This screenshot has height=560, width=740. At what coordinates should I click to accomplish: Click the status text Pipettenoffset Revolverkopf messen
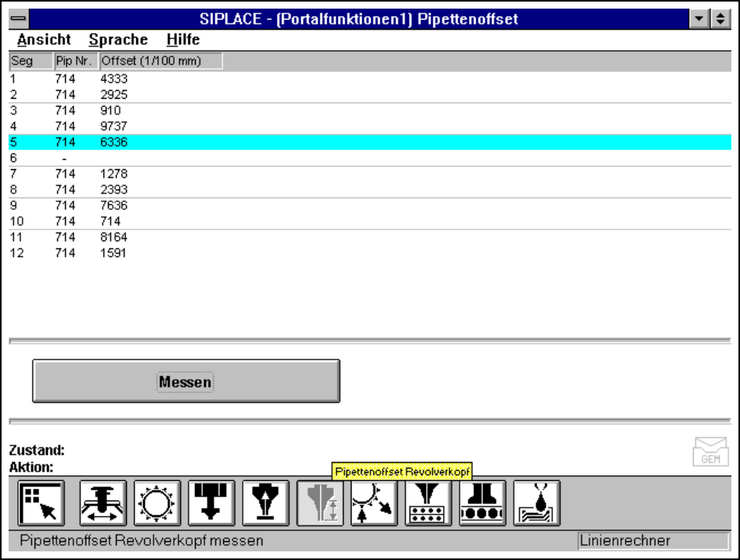tap(142, 540)
